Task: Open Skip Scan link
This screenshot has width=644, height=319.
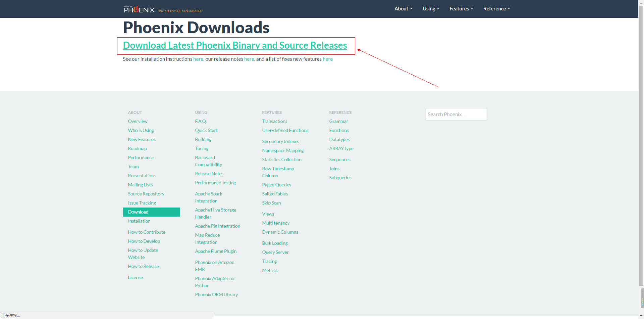Action: tap(271, 203)
